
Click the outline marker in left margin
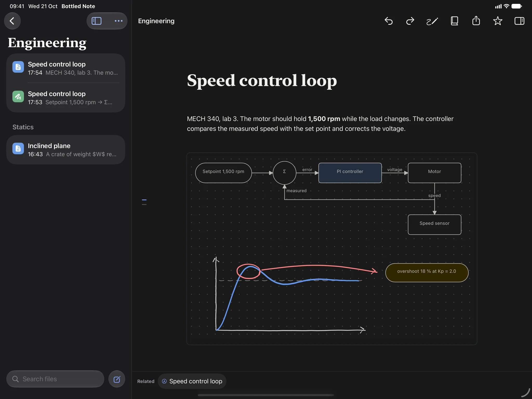(x=144, y=202)
